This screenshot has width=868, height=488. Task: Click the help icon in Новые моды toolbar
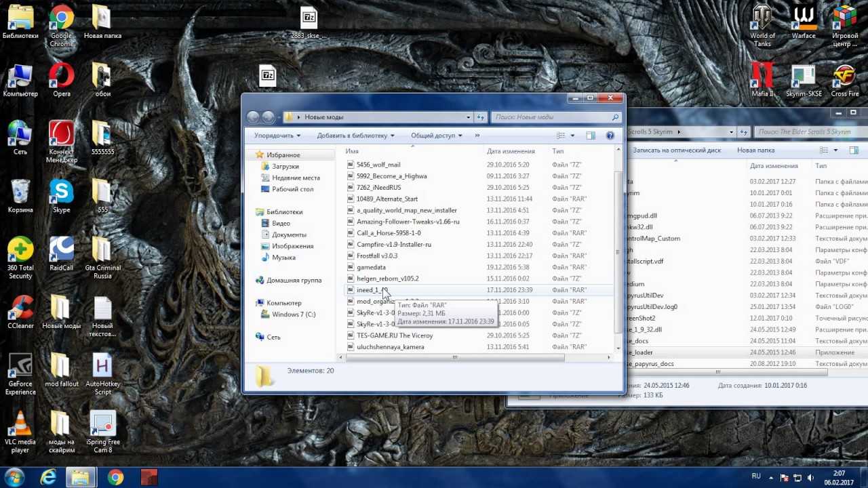[x=610, y=136]
